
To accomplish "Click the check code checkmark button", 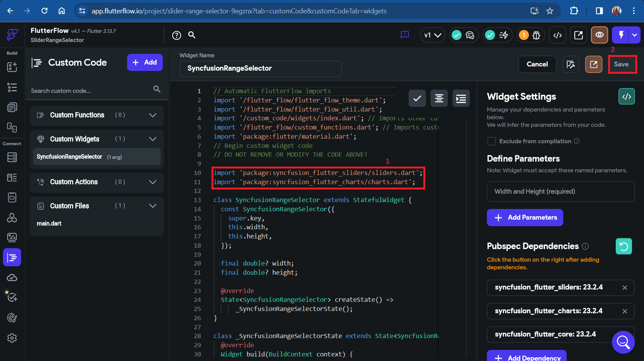I will pyautogui.click(x=417, y=99).
